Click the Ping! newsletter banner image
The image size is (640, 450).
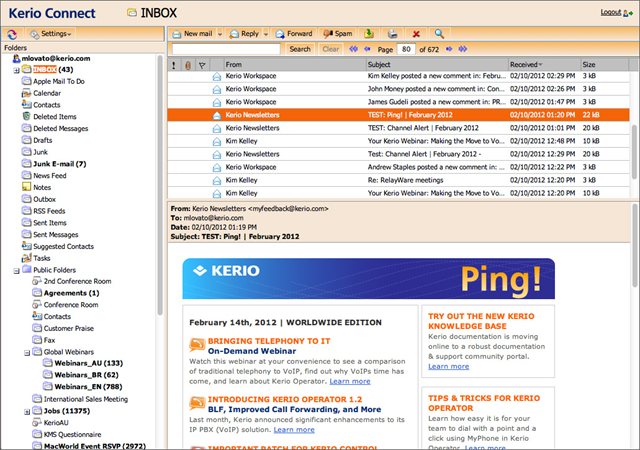click(369, 278)
